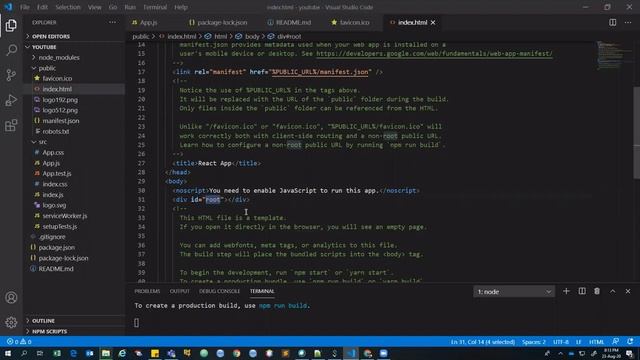Open the Windows Start menu
Image resolution: width=640 pixels, height=360 pixels.
[8, 353]
